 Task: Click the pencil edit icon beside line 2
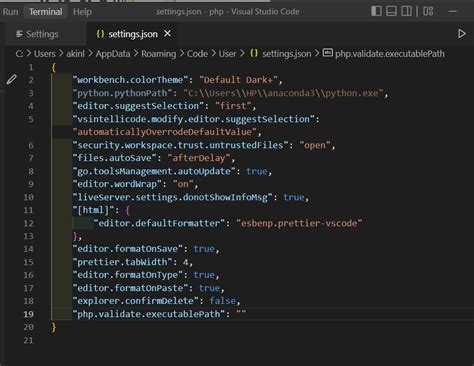coord(11,80)
